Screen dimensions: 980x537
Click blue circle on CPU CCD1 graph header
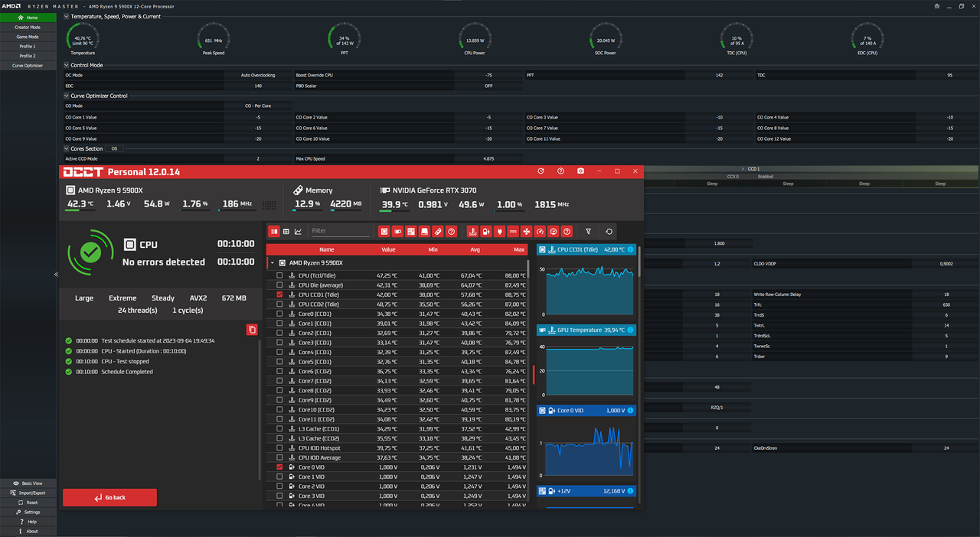[631, 249]
